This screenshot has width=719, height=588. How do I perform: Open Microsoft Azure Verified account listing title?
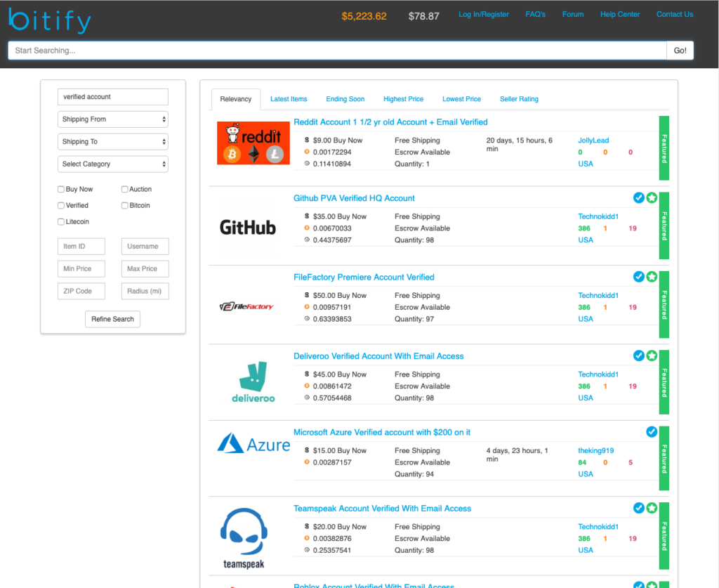(382, 432)
